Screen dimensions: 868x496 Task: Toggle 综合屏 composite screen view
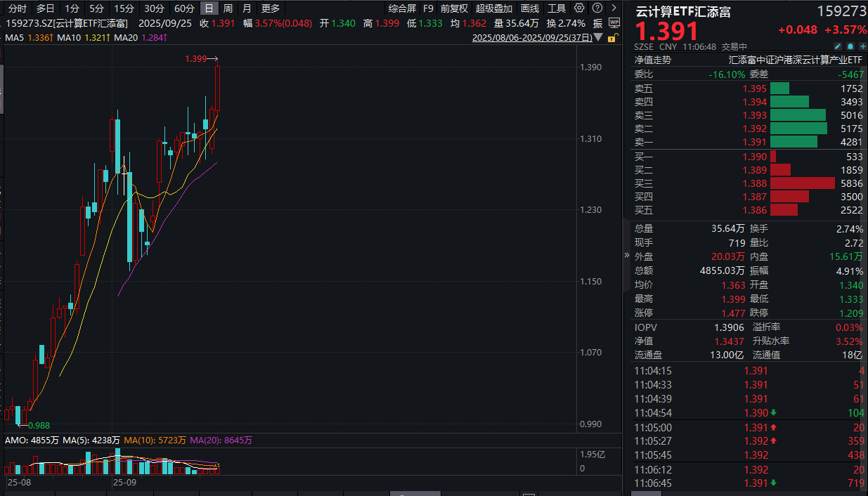(402, 8)
